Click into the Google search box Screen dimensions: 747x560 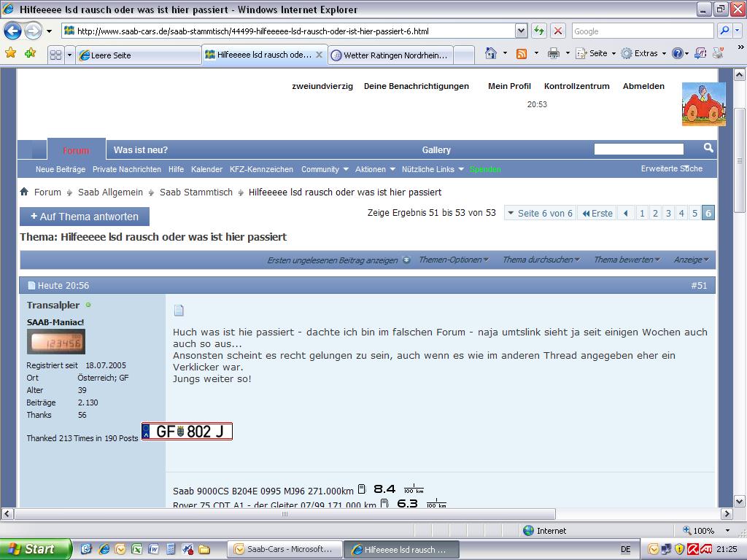642,31
